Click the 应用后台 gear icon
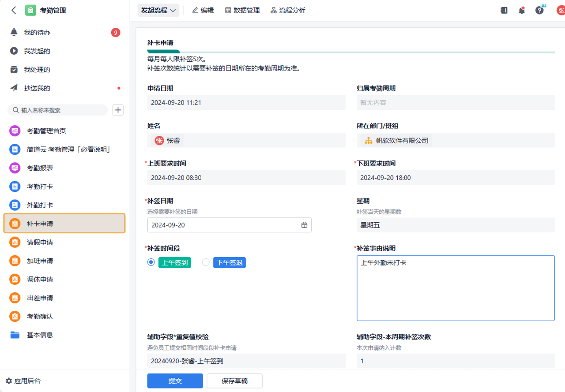The height and width of the screenshot is (392, 565). [x=9, y=381]
